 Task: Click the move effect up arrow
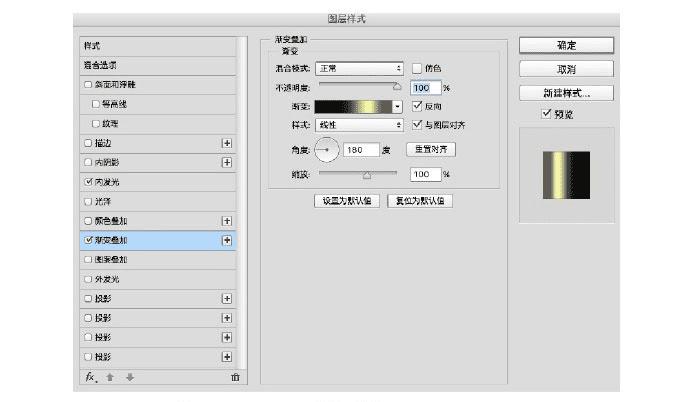click(x=110, y=377)
